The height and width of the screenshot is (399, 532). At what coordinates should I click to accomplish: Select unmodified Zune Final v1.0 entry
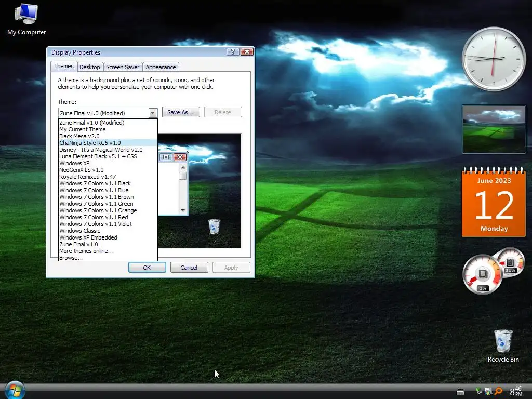(108, 244)
